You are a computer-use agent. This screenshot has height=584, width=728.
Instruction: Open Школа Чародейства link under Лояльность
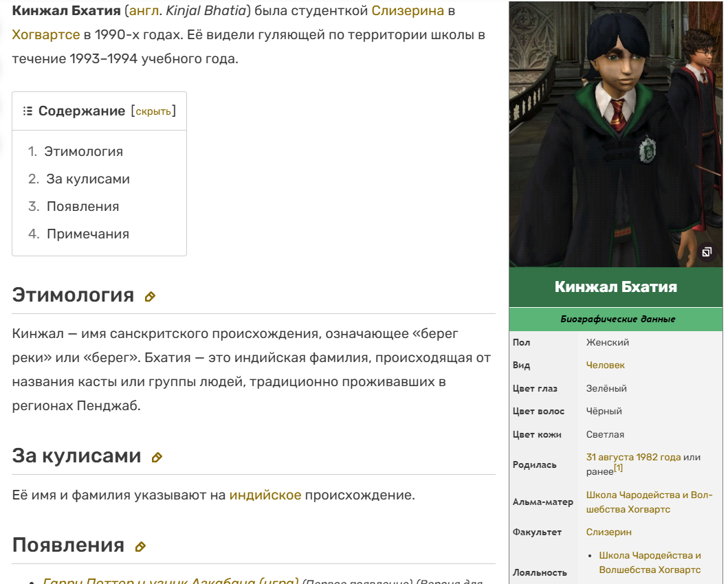[x=650, y=562]
